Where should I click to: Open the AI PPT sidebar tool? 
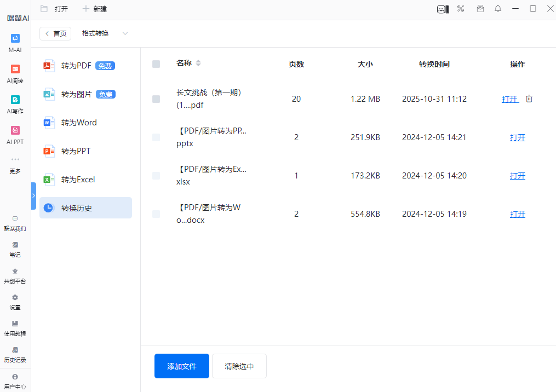pos(15,130)
